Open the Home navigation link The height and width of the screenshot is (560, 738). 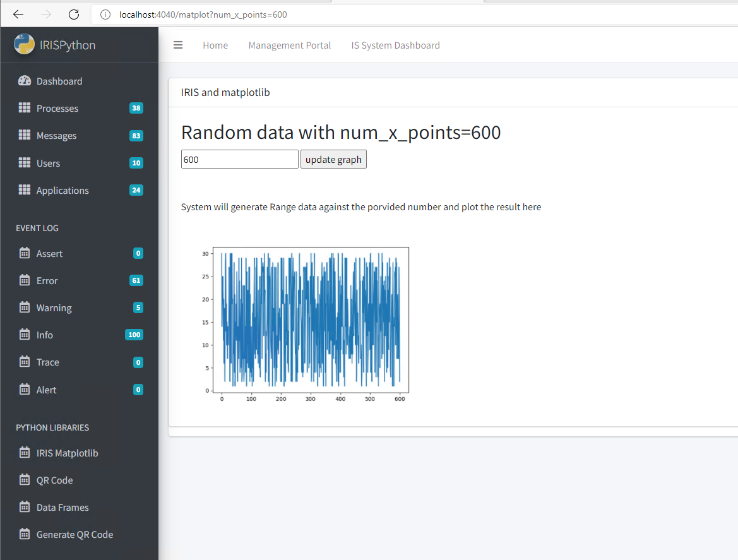click(x=215, y=45)
